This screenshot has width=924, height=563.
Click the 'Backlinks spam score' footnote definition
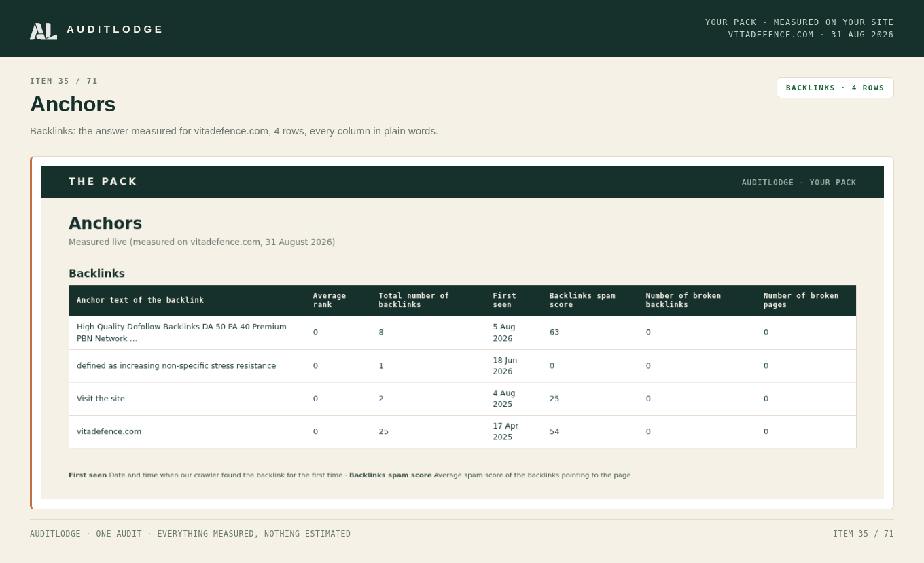(x=490, y=475)
